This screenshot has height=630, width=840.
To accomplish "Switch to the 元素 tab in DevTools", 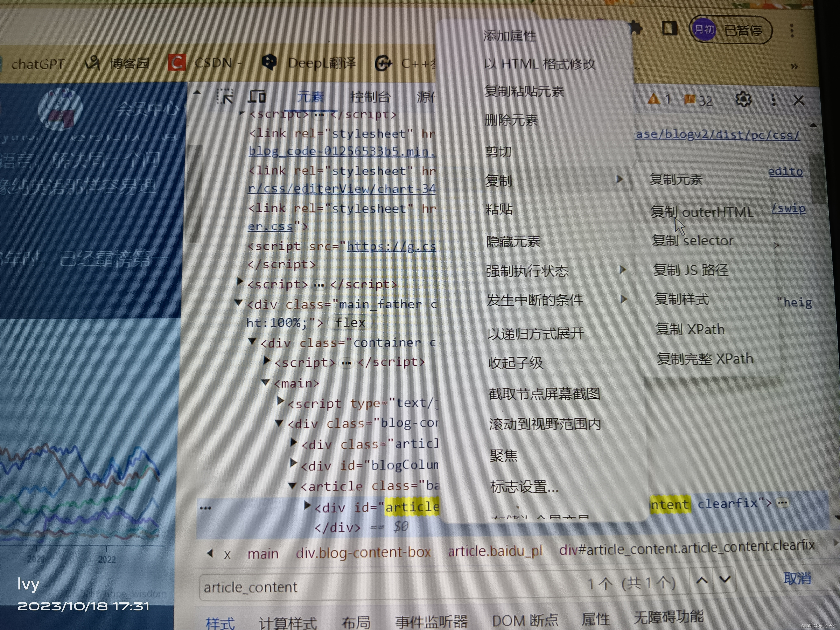I will pos(310,96).
